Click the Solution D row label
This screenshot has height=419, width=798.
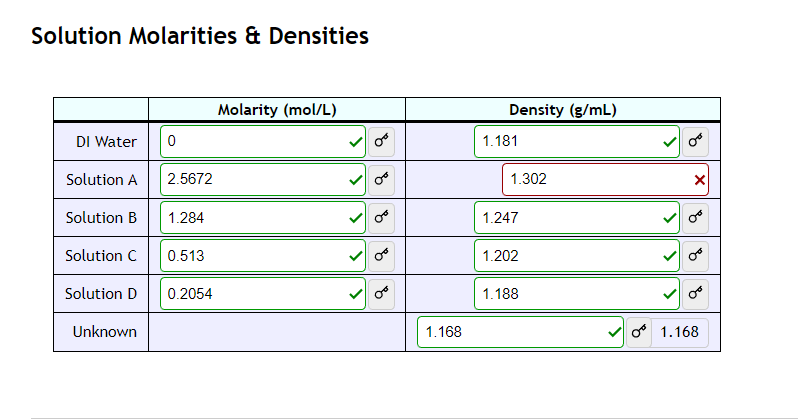point(101,294)
